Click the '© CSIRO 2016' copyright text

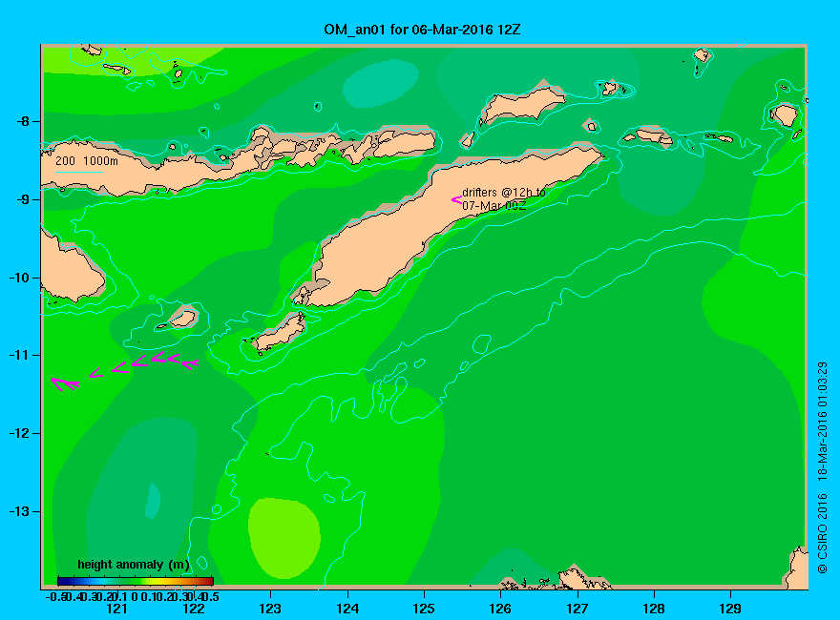[x=822, y=534]
